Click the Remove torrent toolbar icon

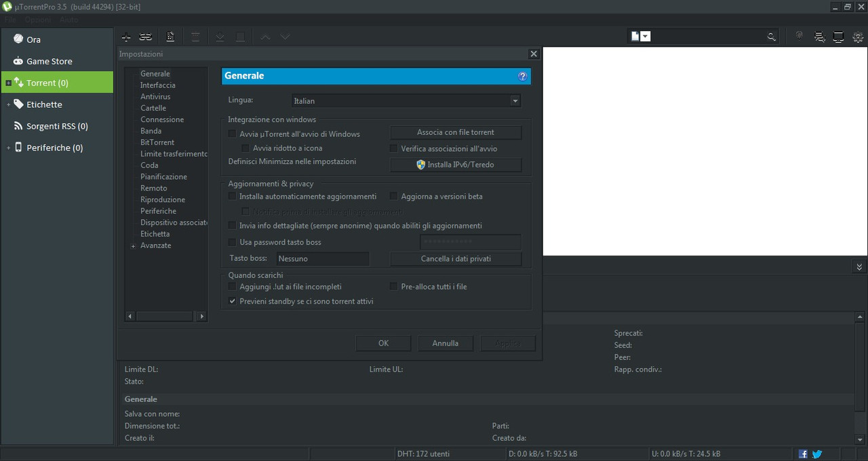click(195, 37)
